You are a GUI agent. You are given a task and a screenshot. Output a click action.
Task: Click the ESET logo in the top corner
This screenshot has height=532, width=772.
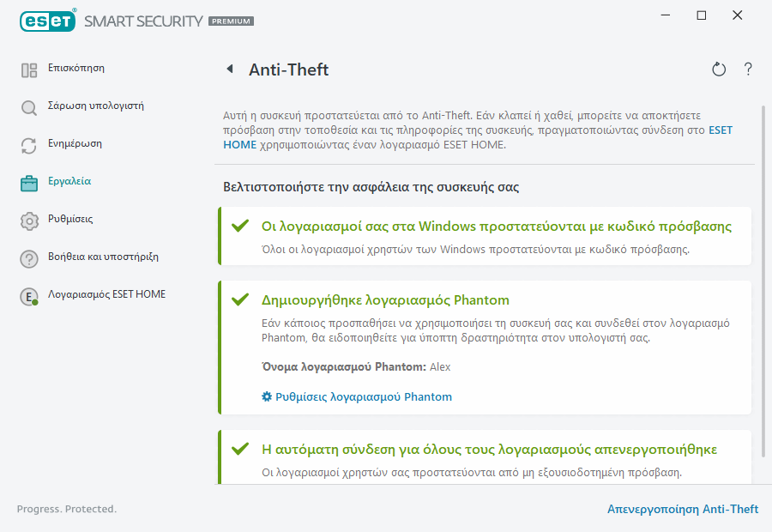point(47,21)
